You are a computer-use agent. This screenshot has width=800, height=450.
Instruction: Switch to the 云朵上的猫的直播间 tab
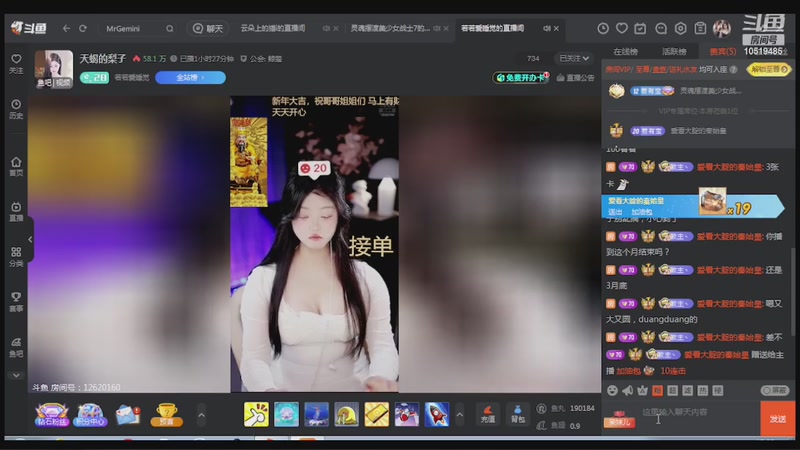pos(273,29)
